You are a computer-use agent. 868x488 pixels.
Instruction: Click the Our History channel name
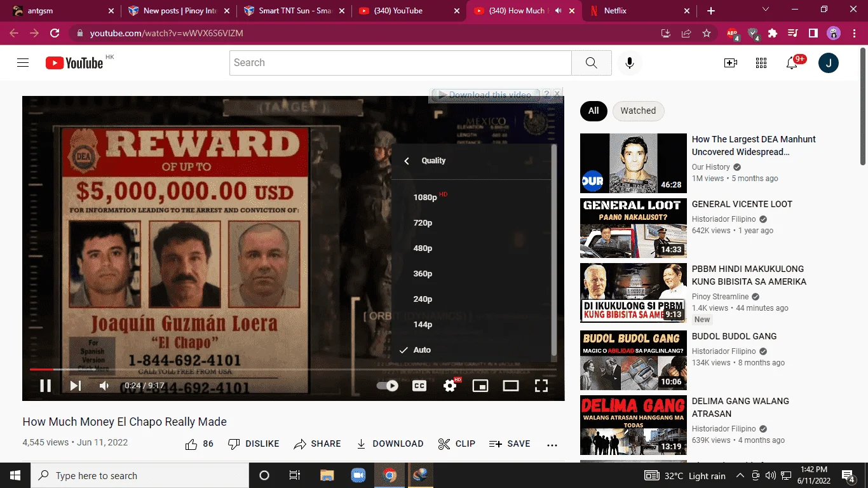click(711, 167)
